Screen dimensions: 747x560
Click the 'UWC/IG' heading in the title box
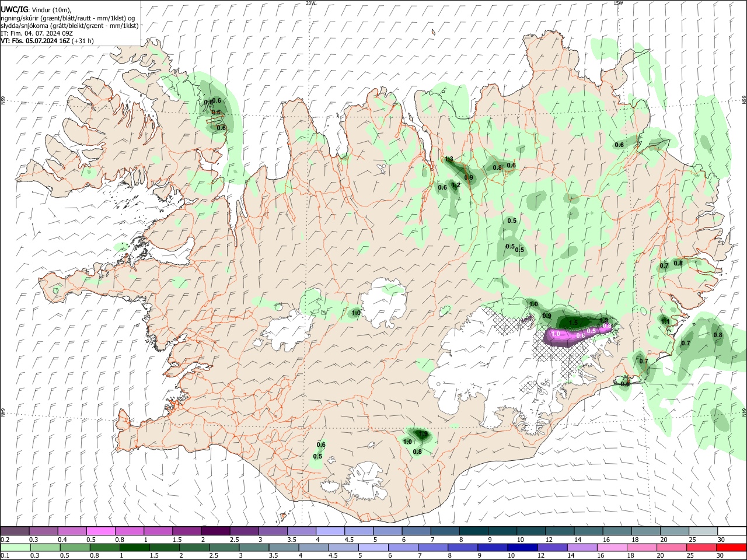14,9
